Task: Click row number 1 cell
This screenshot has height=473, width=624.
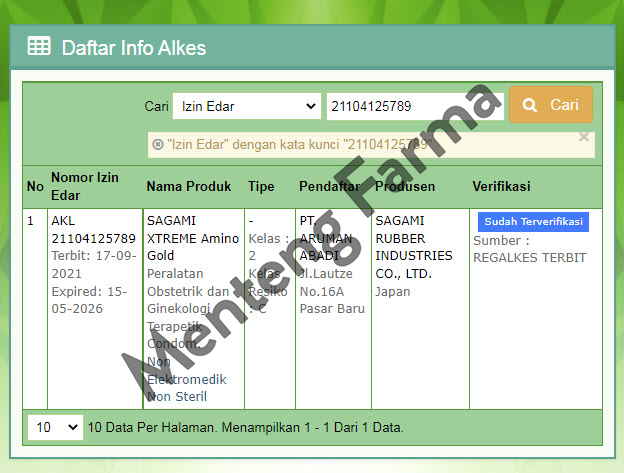Action: [x=35, y=309]
